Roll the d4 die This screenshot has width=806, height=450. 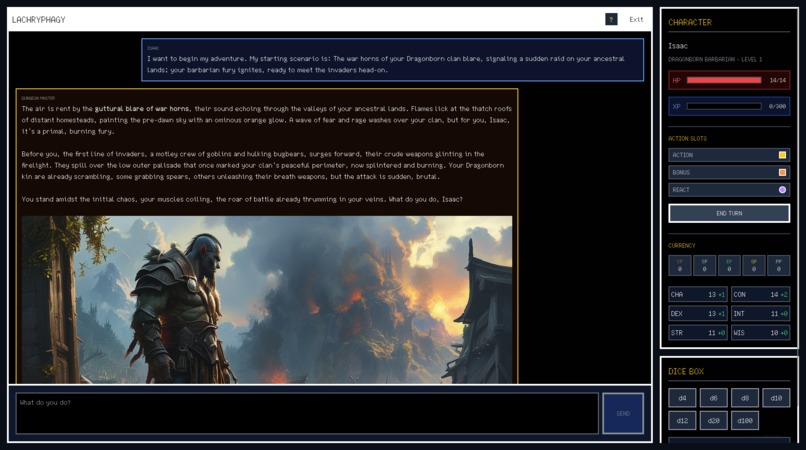(682, 398)
